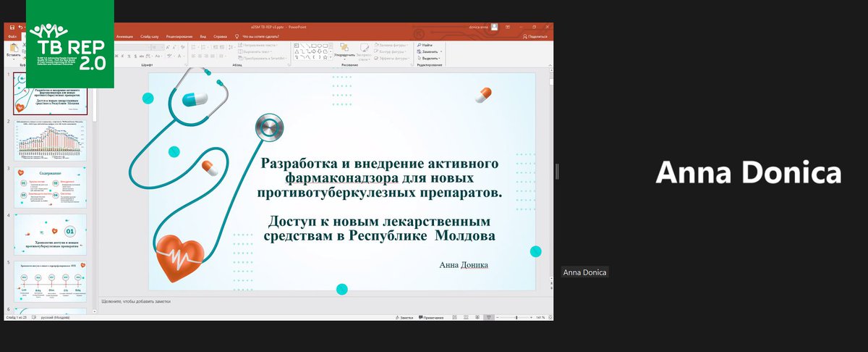Image resolution: width=868 pixels, height=352 pixels.
Task: Select slide 4 thumbnail
Action: pos(50,234)
